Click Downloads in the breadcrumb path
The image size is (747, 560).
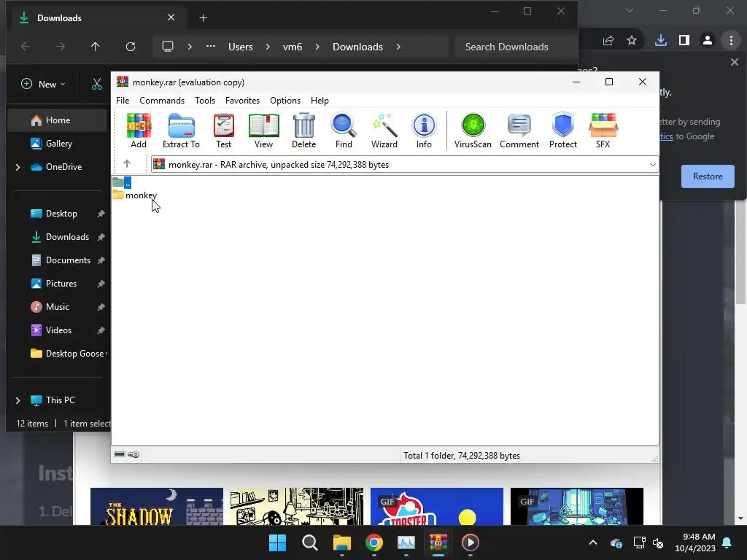pos(357,47)
